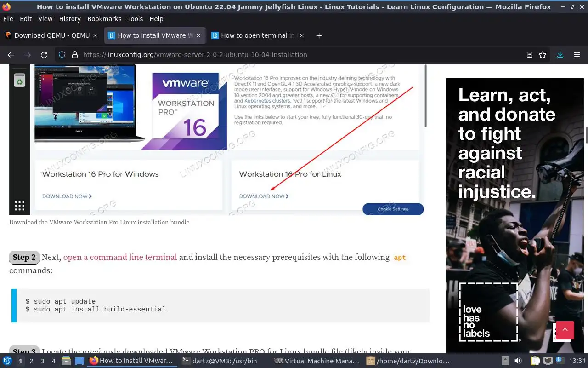Viewport: 588px width, 368px height.
Task: Open the Bookmarks menu
Action: pos(104,19)
